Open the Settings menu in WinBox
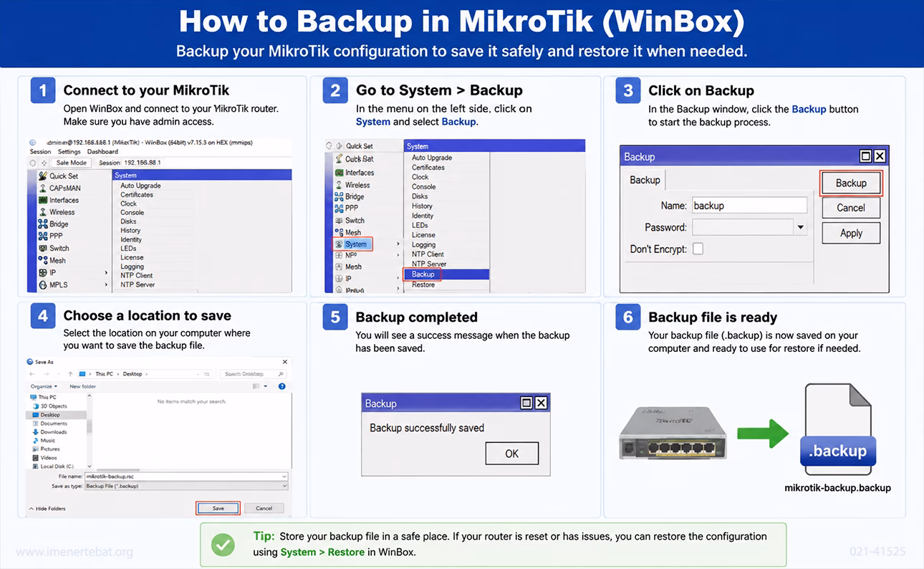The height and width of the screenshot is (569, 924). [69, 152]
